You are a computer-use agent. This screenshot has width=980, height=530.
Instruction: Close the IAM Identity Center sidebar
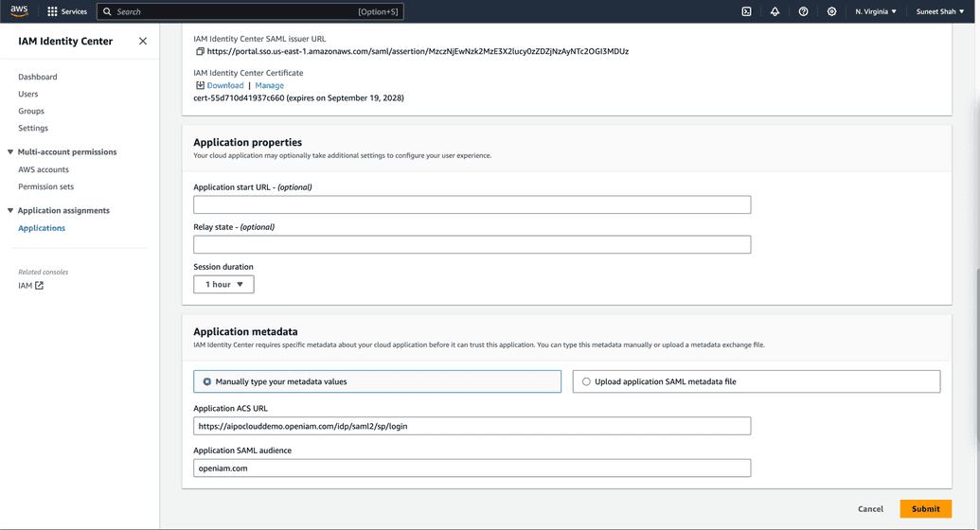(x=143, y=41)
